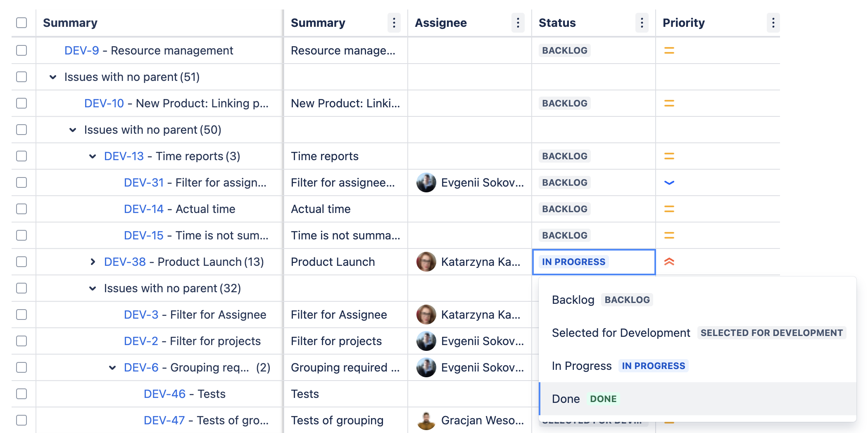
Task: Click the low priority icon for DEV-31
Action: point(669,182)
